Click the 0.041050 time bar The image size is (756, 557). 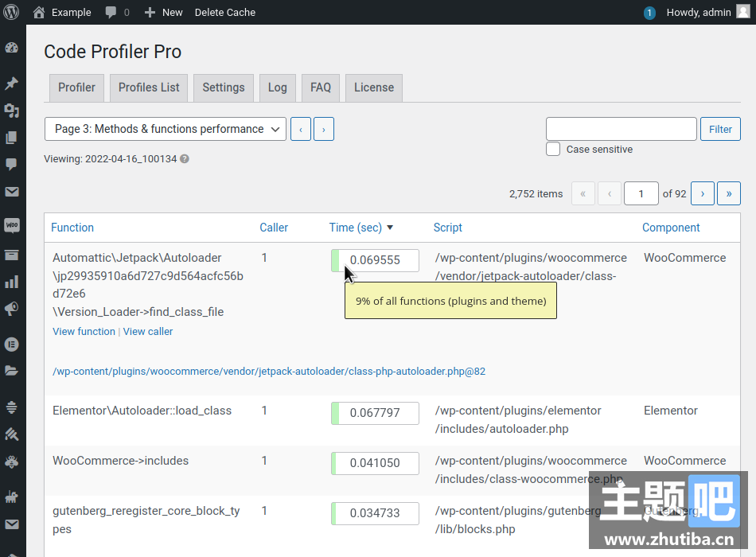(375, 463)
